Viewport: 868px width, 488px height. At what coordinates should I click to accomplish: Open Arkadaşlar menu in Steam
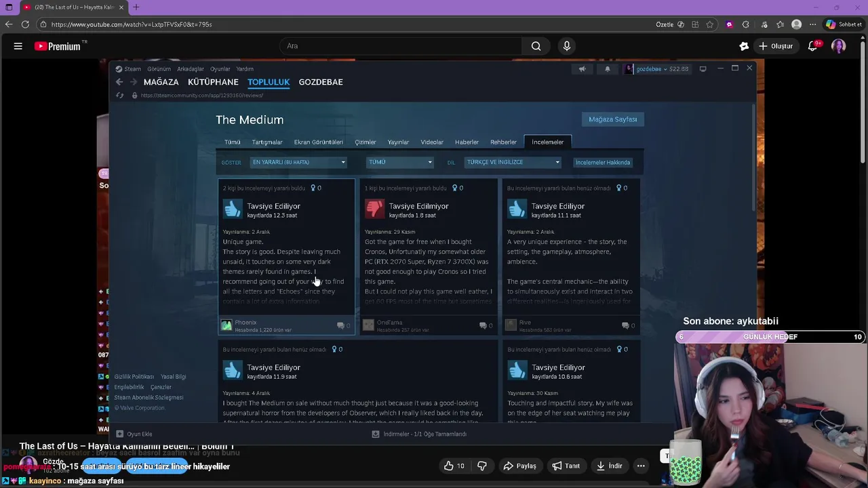click(x=191, y=68)
